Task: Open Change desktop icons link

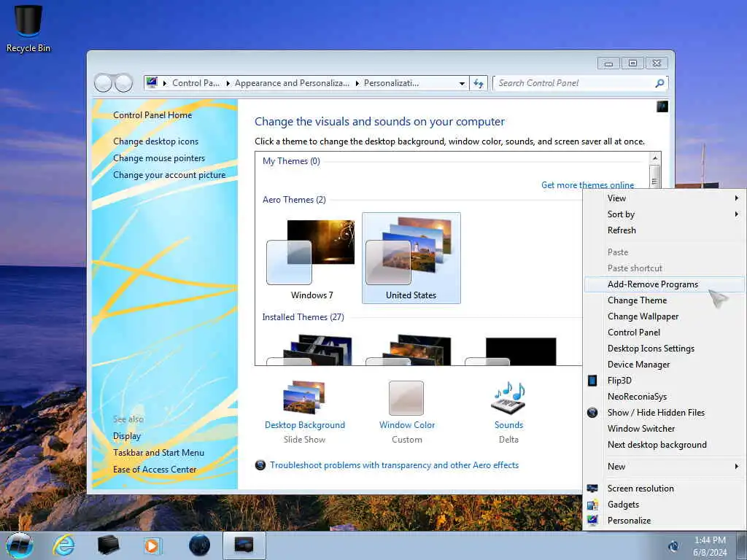Action: (156, 141)
